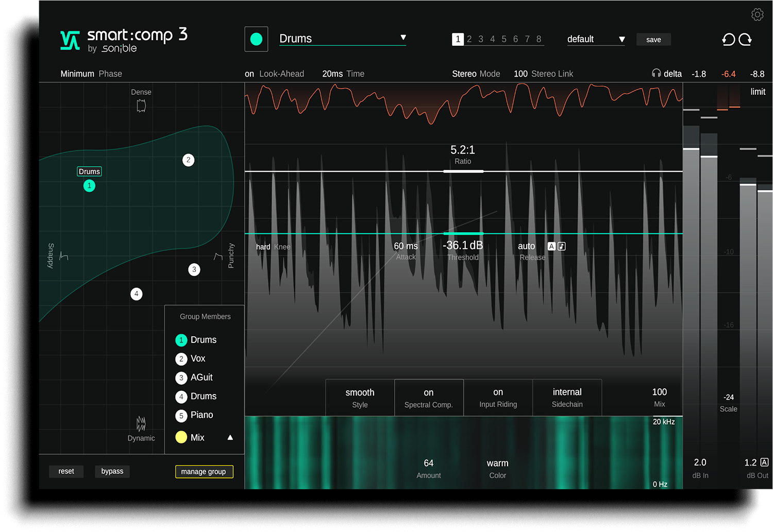Open the default preset dropdown
Viewport: 773px width, 532px height.
click(x=621, y=40)
